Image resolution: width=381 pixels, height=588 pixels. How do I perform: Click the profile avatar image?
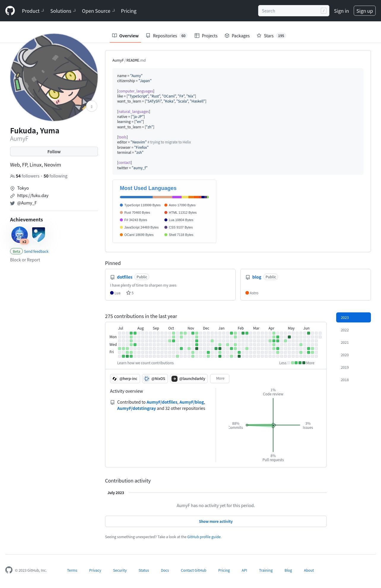coord(54,77)
